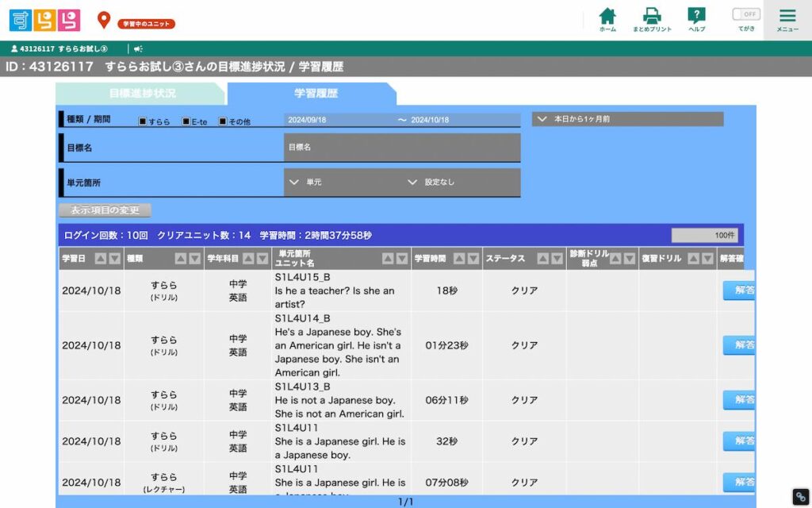Open the まとめプリント printer icon
This screenshot has width=812, height=508.
[x=652, y=19]
